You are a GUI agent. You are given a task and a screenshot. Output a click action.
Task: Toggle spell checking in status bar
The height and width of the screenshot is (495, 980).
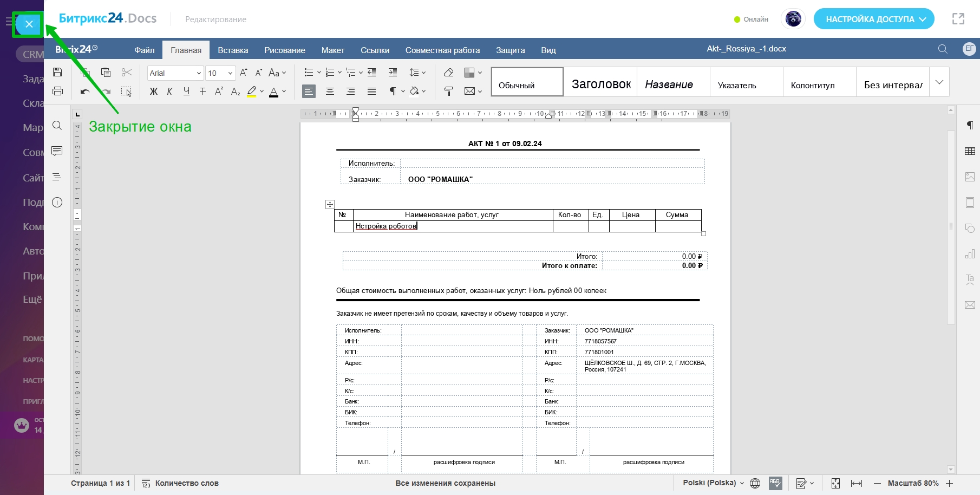(x=775, y=483)
